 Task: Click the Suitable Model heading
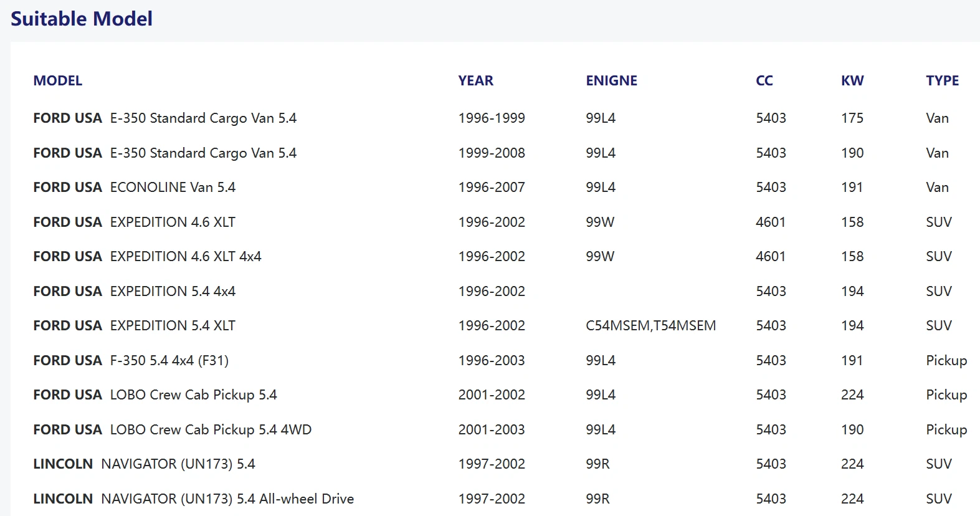[x=82, y=19]
